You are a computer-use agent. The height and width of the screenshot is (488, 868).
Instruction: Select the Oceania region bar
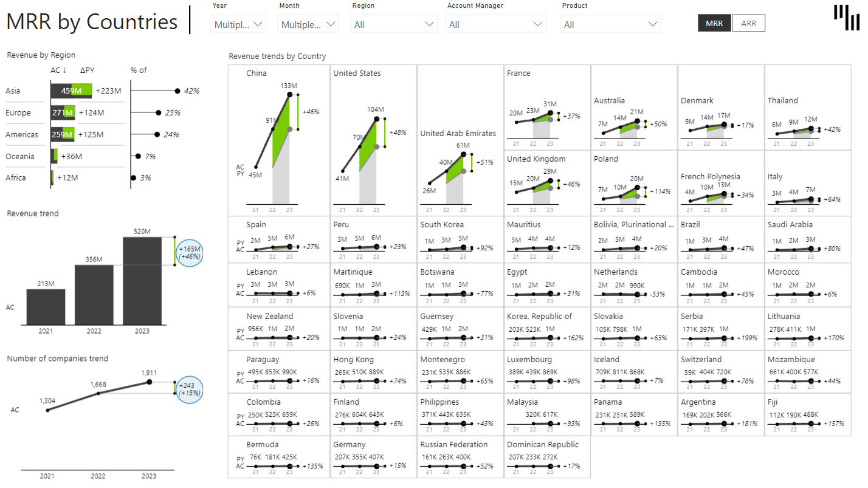coord(55,156)
